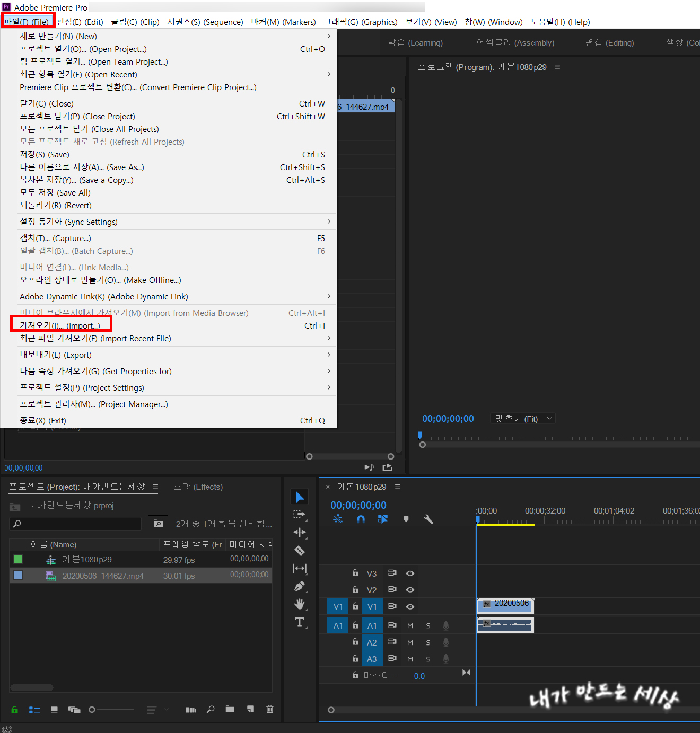Viewport: 700px width, 733px height.
Task: Click Program monitor timecode 00;00;00;00
Action: coord(448,419)
